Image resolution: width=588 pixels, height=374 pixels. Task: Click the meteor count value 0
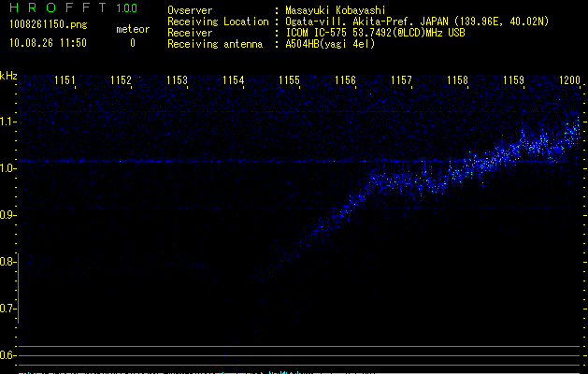133,43
